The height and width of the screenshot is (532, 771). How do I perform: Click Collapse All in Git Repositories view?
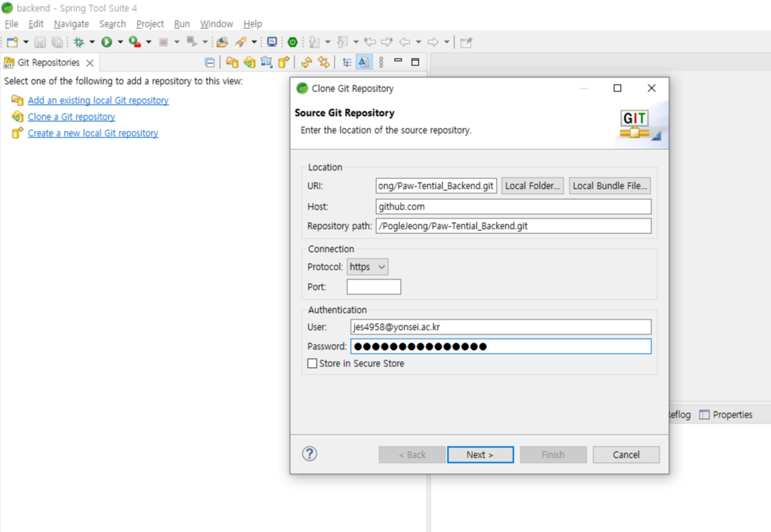coord(210,62)
